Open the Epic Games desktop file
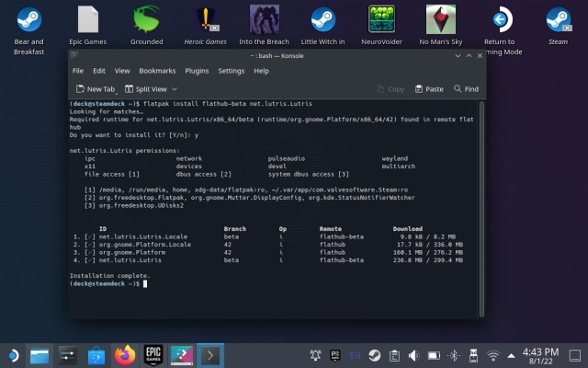This screenshot has height=368, width=588. [88, 26]
